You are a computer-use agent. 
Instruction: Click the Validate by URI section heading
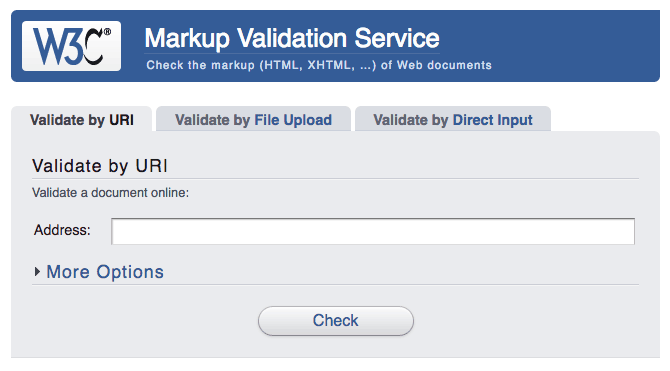[x=100, y=166]
